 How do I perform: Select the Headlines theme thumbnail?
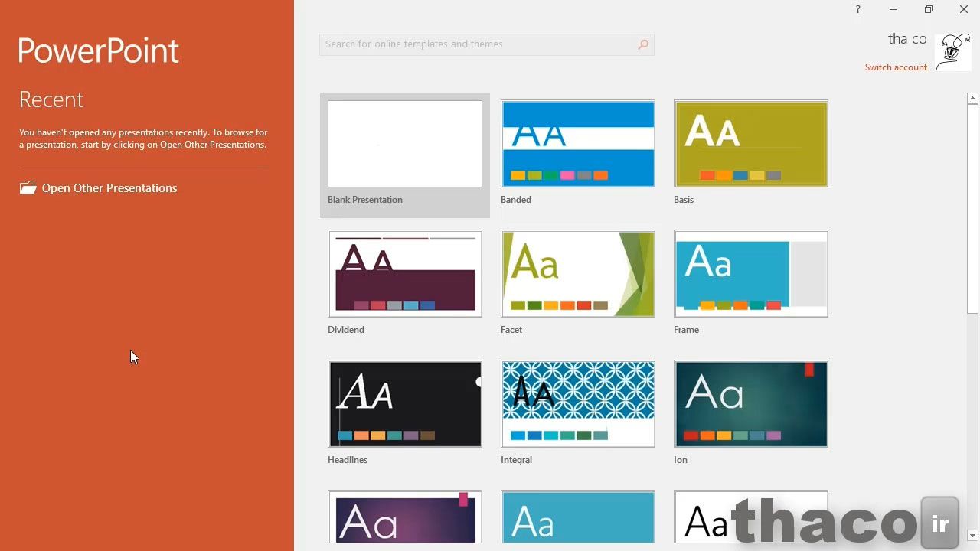(405, 404)
